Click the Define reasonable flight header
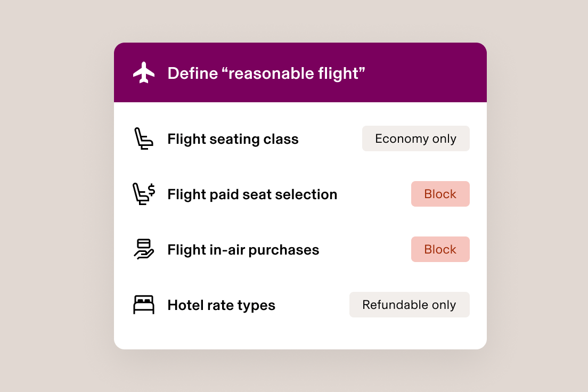Viewport: 588px width, 392px height. coord(266,72)
